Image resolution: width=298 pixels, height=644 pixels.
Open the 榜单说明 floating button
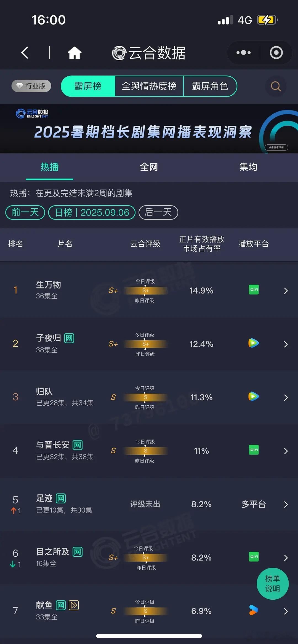(x=273, y=584)
